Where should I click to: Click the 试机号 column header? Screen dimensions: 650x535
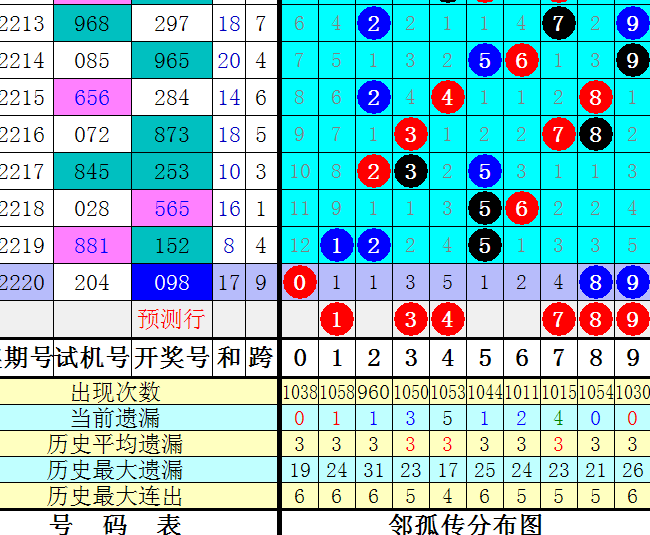(92, 358)
